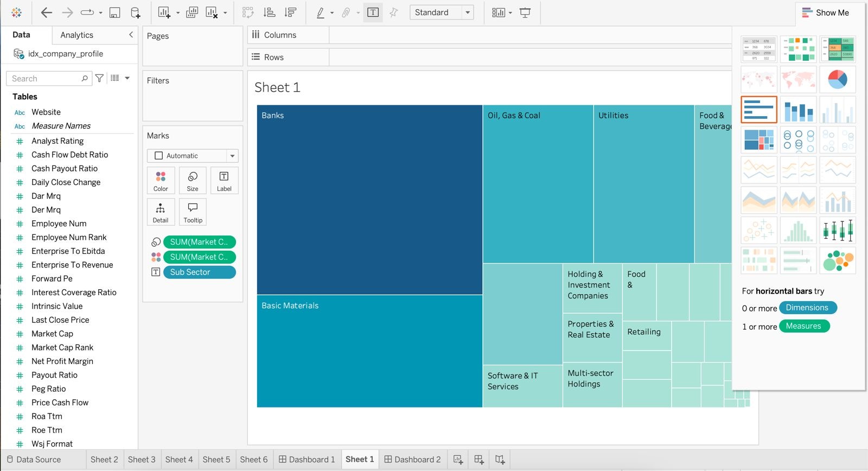Viewport: 868px width, 471px height.
Task: Select the Sub Sector label pill
Action: tap(199, 272)
